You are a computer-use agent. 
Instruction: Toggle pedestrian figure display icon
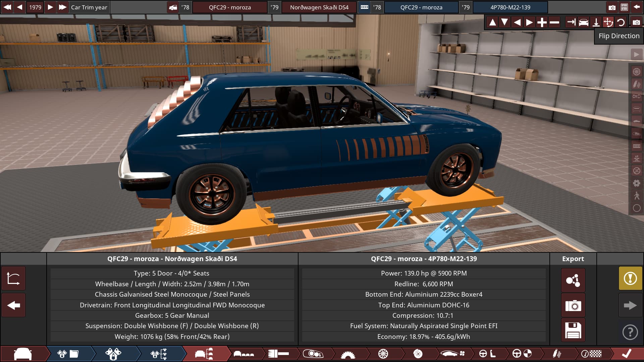[x=636, y=195]
